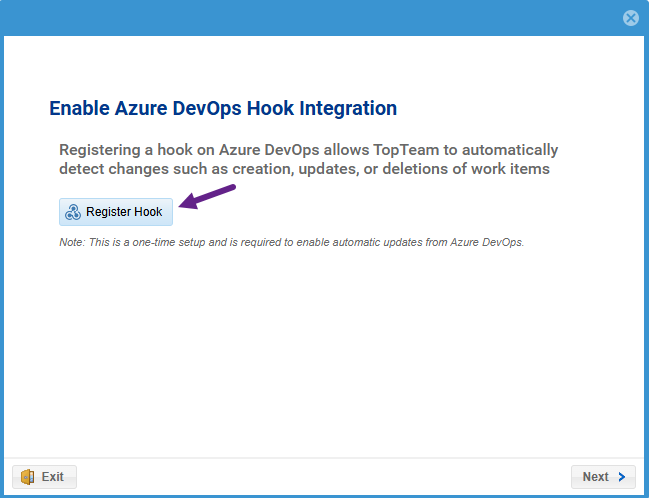Click the 'Exit' label text
649x498 pixels.
[52, 477]
